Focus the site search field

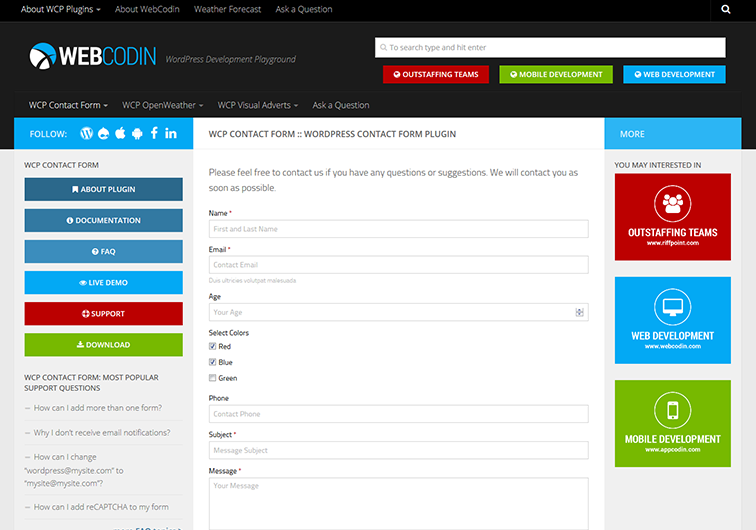tap(550, 47)
